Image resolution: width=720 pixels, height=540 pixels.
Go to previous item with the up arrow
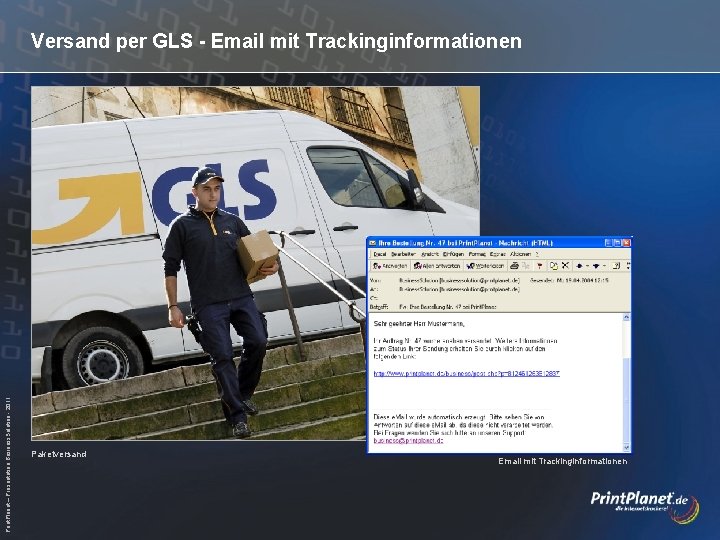pos(579,266)
